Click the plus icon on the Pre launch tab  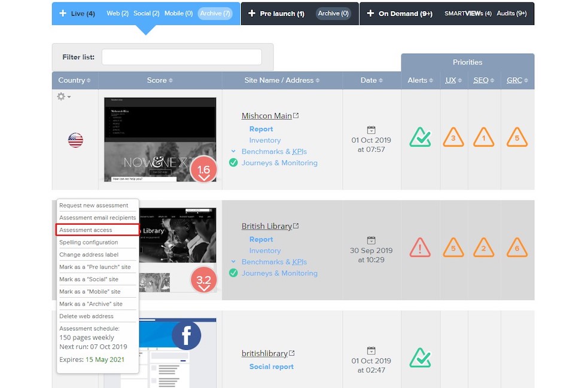coord(252,14)
